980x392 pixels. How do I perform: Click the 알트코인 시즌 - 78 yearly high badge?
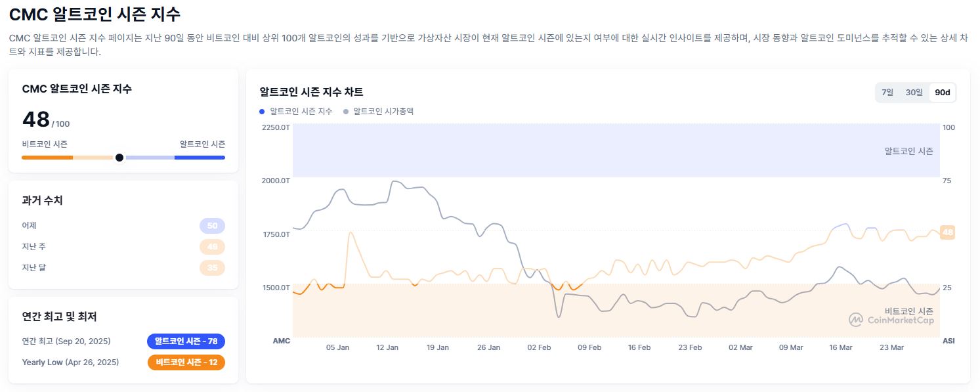point(186,341)
